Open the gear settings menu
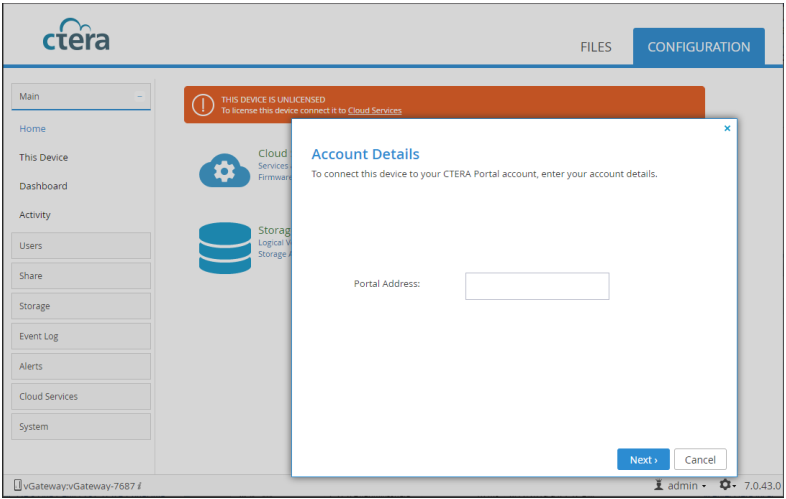Viewport: 786px width, 499px height. (x=727, y=485)
